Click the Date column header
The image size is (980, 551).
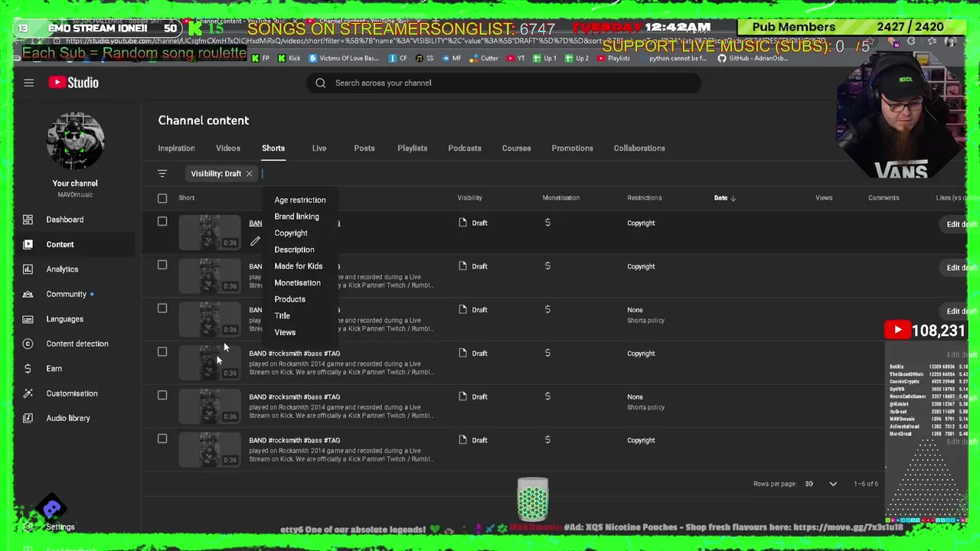720,198
